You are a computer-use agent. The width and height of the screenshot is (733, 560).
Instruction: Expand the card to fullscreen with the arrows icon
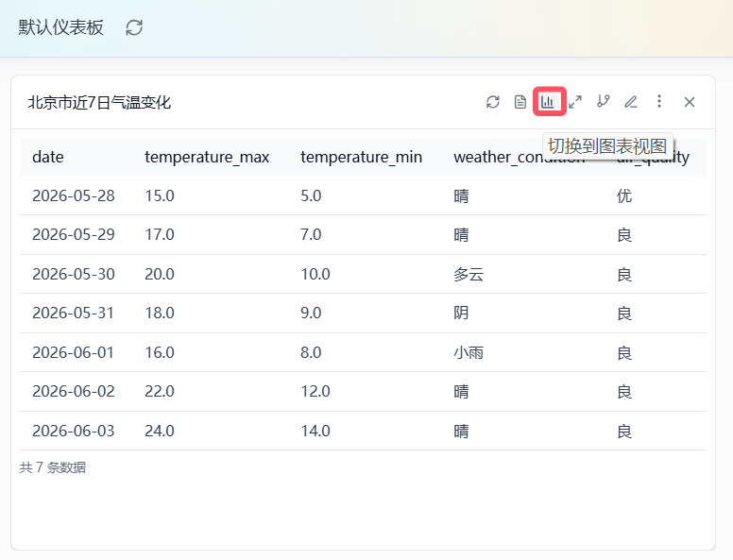[x=575, y=102]
